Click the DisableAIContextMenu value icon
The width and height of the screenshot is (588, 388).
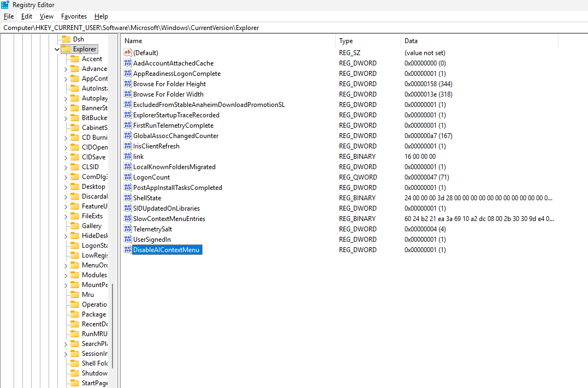[128, 250]
